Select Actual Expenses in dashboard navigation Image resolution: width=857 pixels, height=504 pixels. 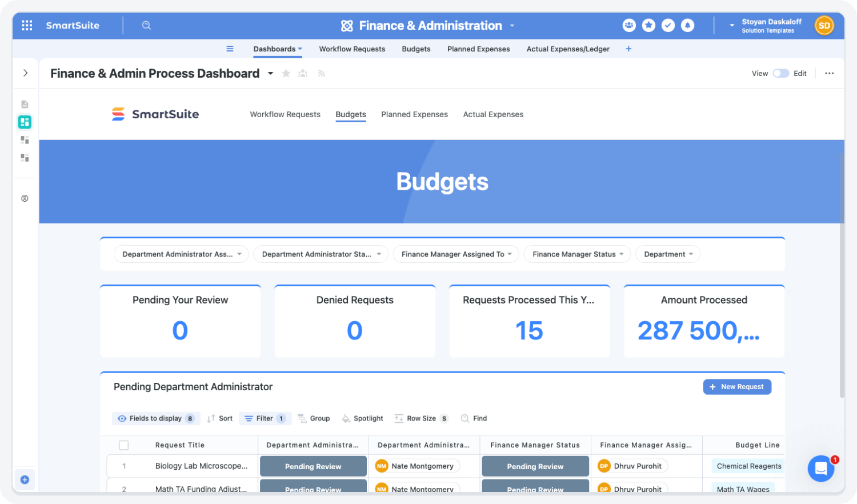493,114
